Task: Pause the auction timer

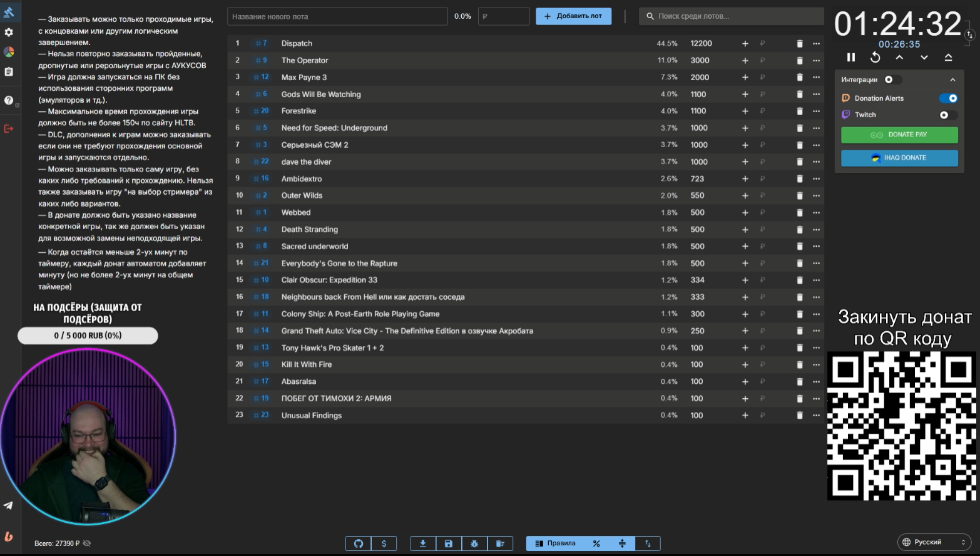Action: 851,58
